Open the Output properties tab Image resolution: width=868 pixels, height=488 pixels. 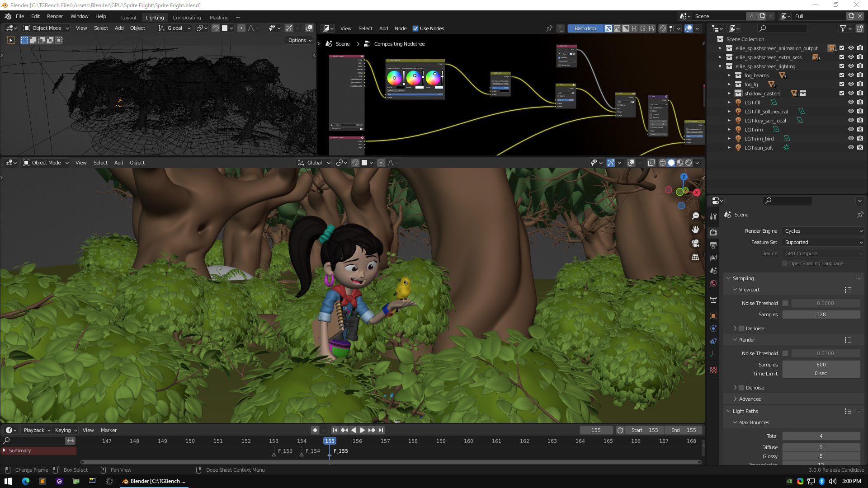coord(713,245)
